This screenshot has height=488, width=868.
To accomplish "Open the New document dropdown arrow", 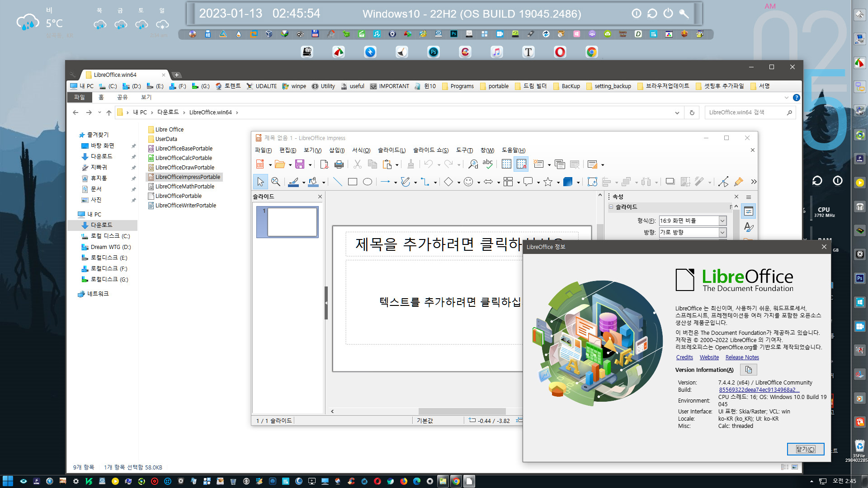I will click(270, 165).
